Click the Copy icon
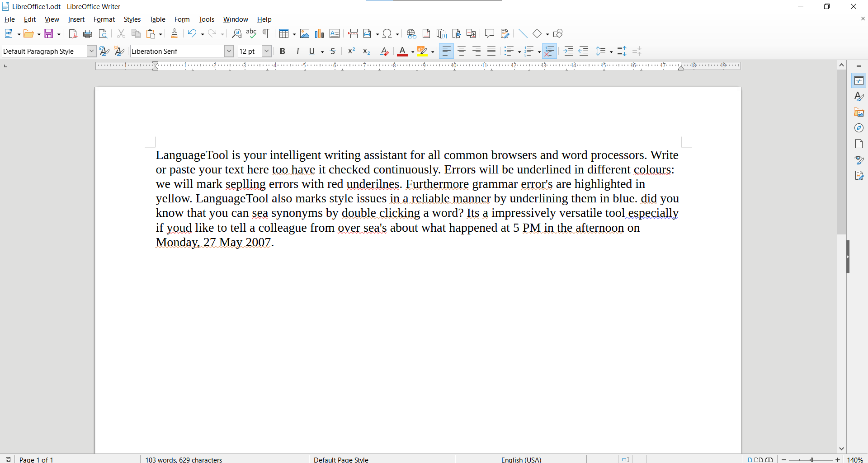This screenshot has height=463, width=868. (x=136, y=34)
